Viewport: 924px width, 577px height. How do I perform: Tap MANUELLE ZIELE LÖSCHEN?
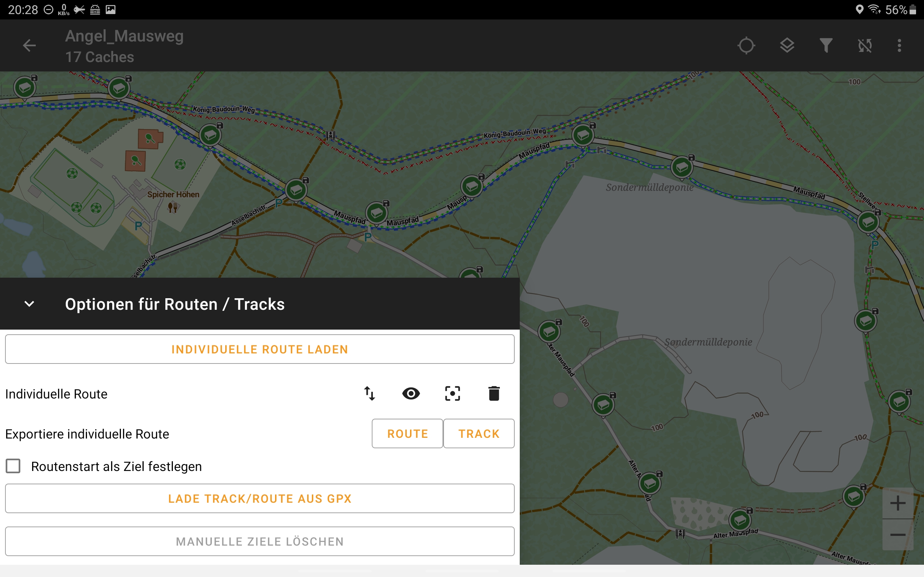(260, 541)
